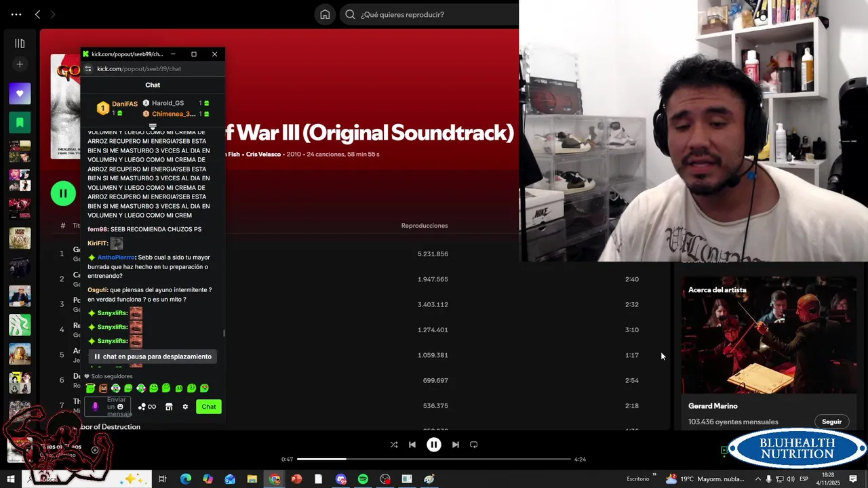Image resolution: width=868 pixels, height=488 pixels.
Task: Open the Acerca del artista image
Action: 769,335
